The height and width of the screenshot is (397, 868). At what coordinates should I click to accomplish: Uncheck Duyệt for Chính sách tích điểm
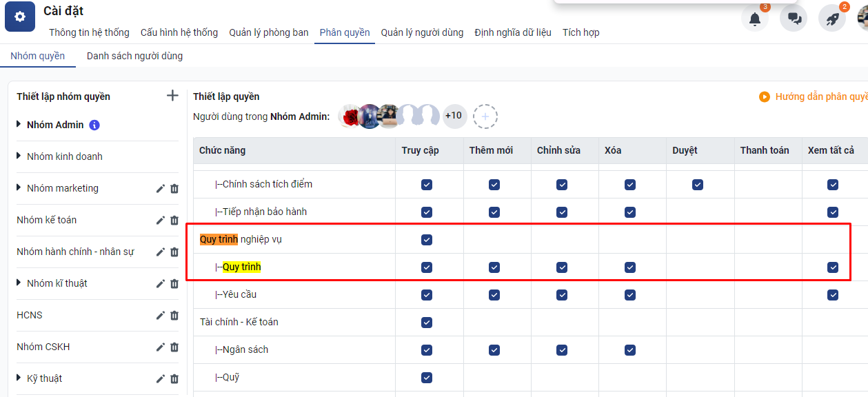[x=698, y=184]
